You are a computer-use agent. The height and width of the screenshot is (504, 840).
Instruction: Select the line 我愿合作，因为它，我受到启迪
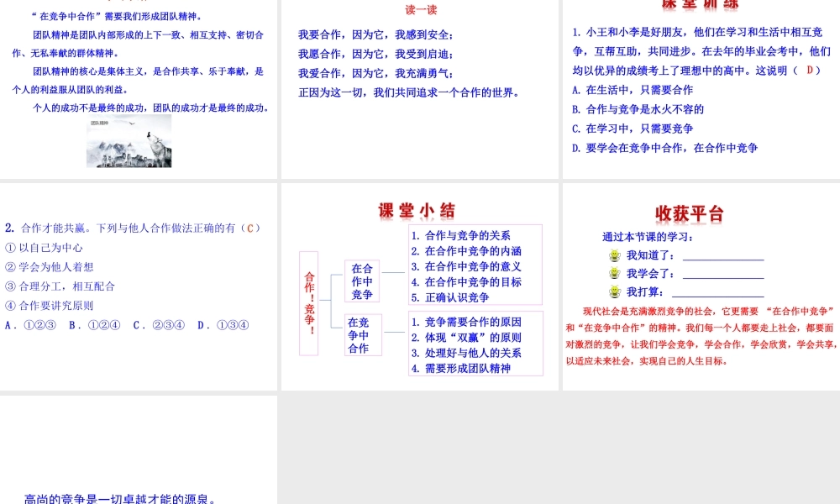coord(375,54)
